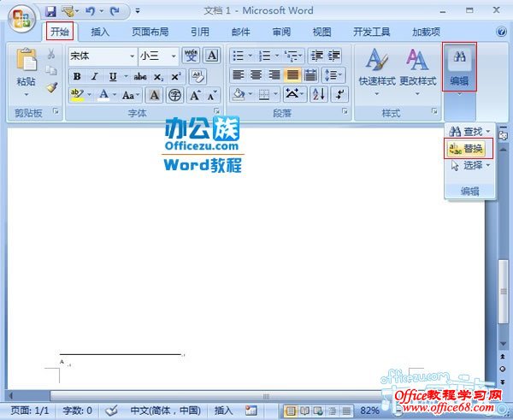
Task: Click the Paste clipboard icon
Action: 27,60
